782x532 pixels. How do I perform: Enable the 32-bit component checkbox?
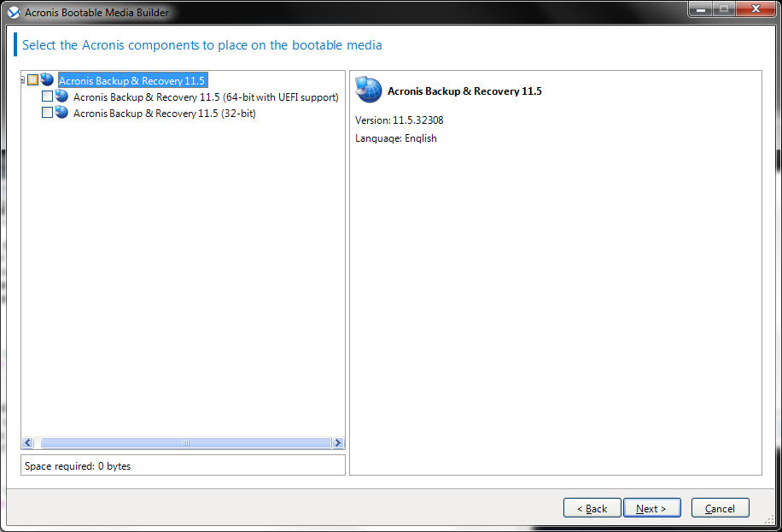(x=47, y=112)
